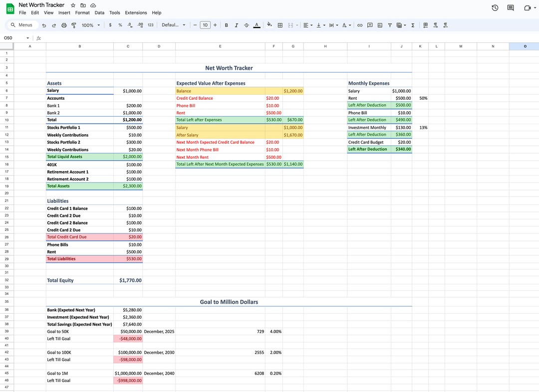This screenshot has height=392, width=539.
Task: Start a Meet call camera icon
Action: tap(528, 8)
